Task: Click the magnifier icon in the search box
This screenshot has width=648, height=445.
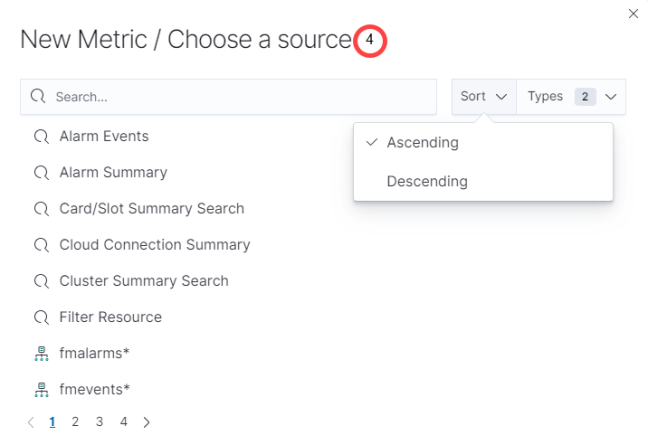Action: (38, 97)
